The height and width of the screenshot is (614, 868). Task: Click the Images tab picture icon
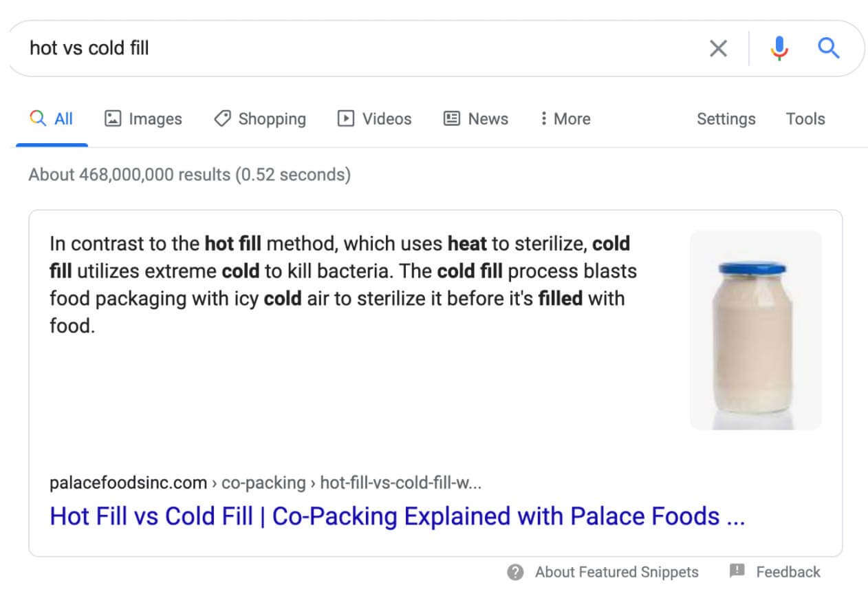click(112, 119)
